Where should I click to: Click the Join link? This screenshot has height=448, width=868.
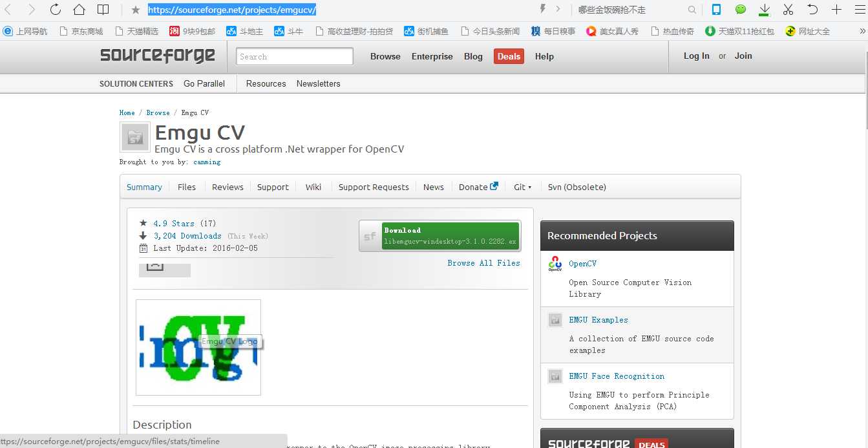(x=743, y=56)
